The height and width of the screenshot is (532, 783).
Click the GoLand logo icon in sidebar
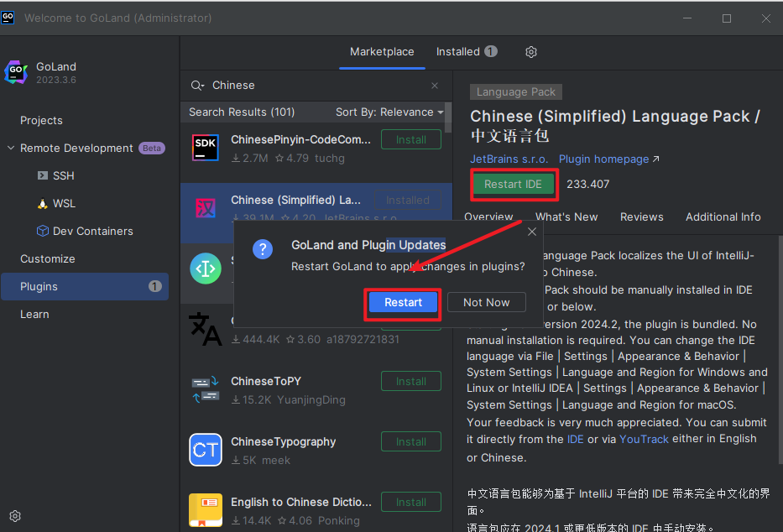click(16, 72)
